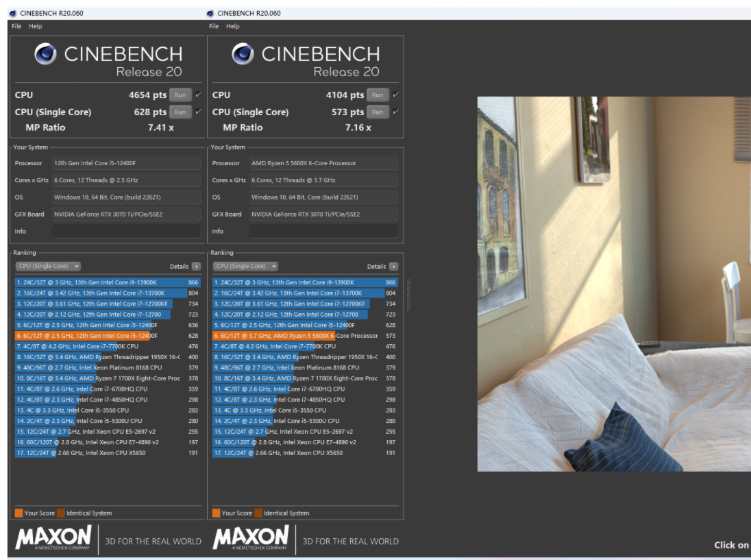Image resolution: width=751 pixels, height=560 pixels.
Task: Toggle CPU test checkbox beside 4654 pts
Action: tap(198, 95)
